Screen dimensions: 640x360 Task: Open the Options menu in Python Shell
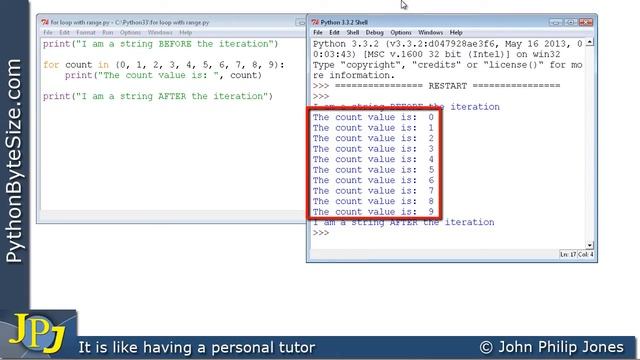coord(400,32)
